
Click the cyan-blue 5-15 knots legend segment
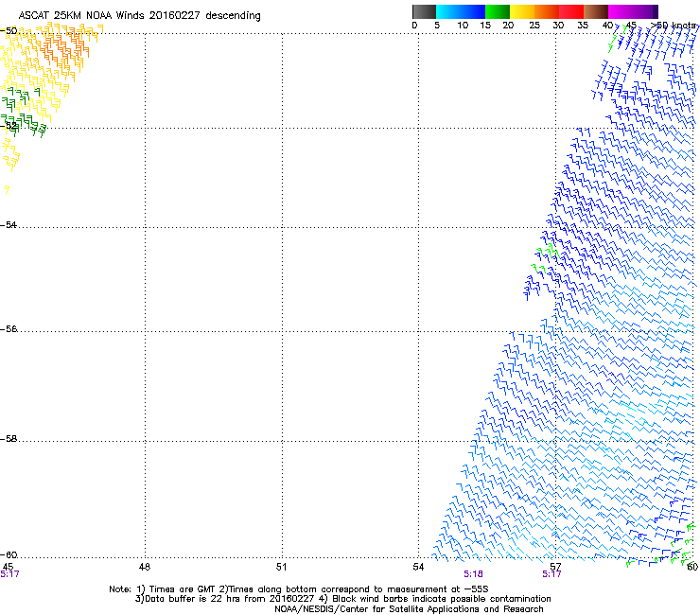(461, 11)
